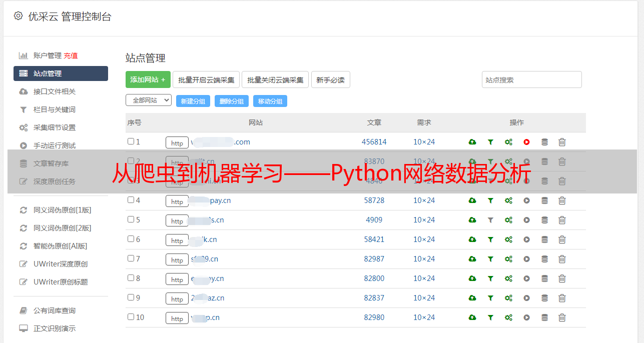Screen dimensions: 644x343
Task: Click play icon in row 4
Action: tap(526, 200)
